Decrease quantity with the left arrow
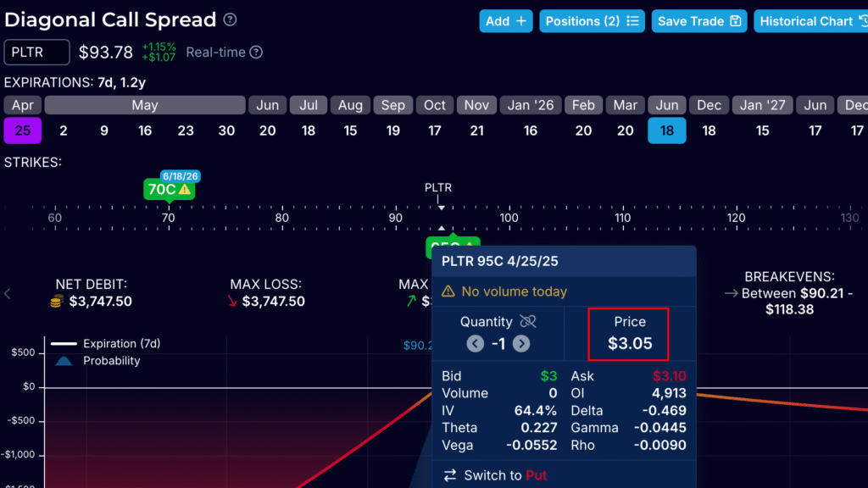The image size is (868, 488). pos(475,344)
